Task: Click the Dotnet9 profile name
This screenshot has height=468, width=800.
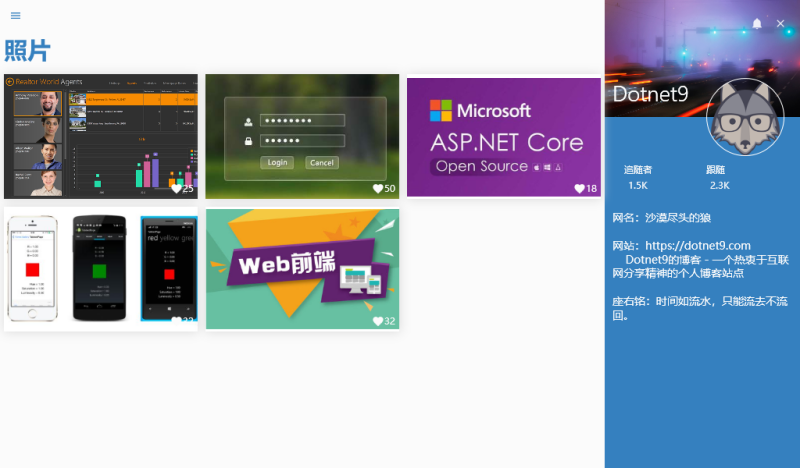Action: 651,94
